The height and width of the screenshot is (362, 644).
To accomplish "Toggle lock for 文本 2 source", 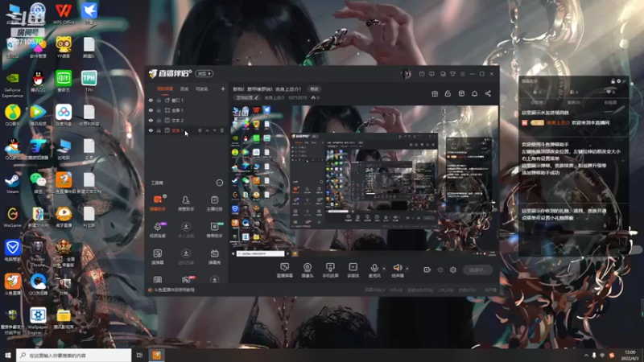I will (159, 120).
